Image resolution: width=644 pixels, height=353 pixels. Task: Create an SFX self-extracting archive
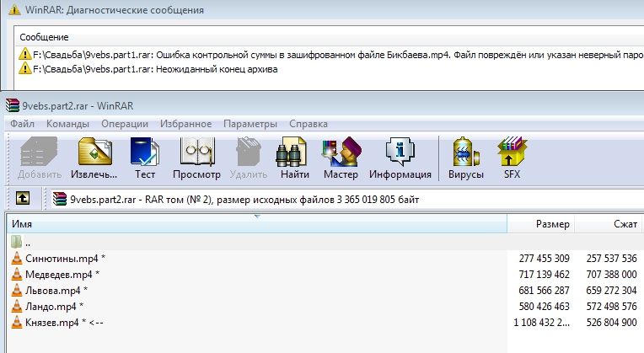512,152
